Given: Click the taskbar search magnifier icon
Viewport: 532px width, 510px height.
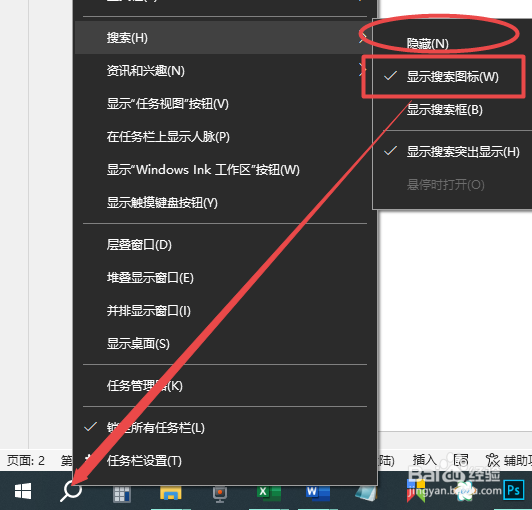Looking at the screenshot, I should [71, 490].
